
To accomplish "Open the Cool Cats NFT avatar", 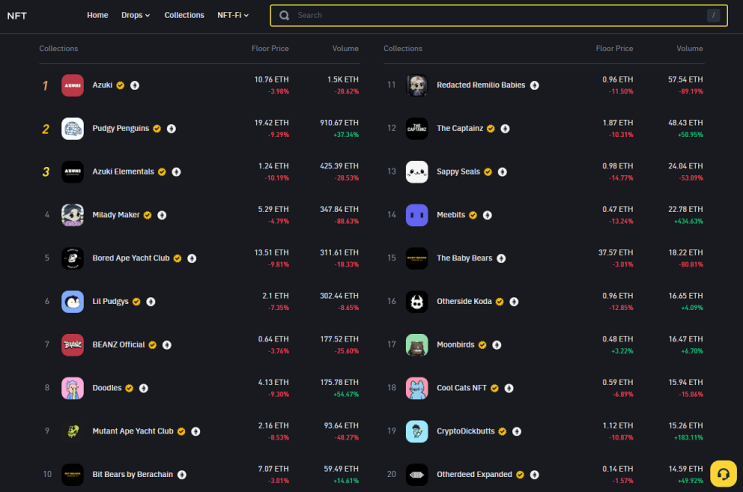I will click(x=417, y=388).
